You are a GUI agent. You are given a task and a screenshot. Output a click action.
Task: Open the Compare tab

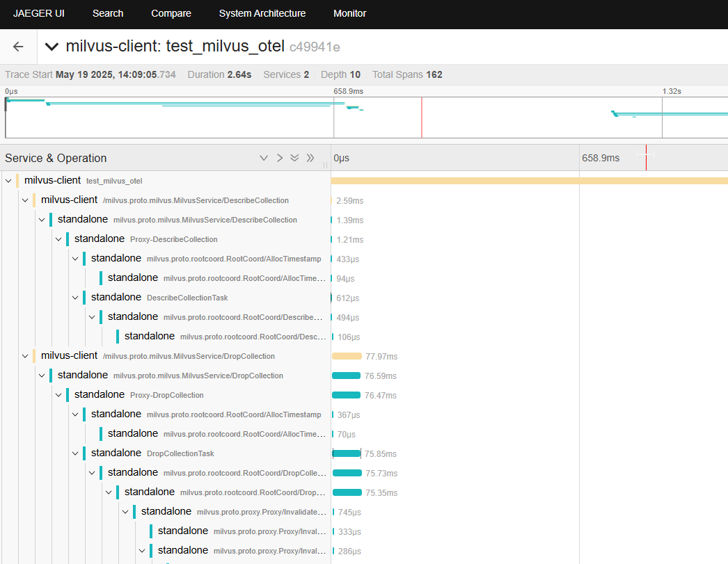(x=171, y=13)
